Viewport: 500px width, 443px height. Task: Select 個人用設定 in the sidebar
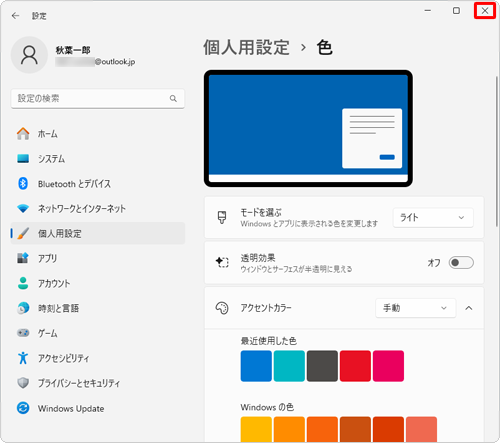[x=98, y=233]
